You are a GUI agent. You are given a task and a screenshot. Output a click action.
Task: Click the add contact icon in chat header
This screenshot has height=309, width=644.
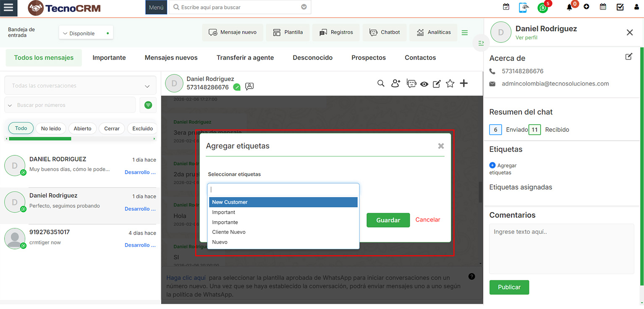pyautogui.click(x=395, y=84)
